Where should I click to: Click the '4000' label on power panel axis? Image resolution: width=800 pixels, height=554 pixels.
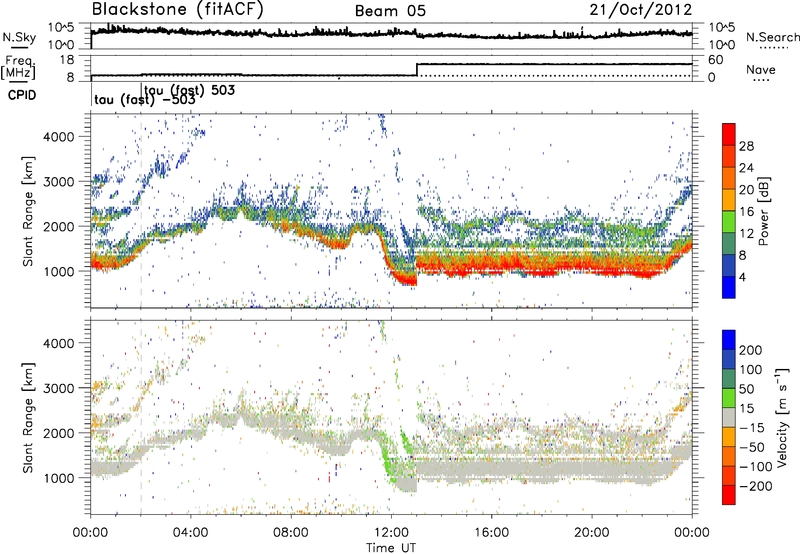(58, 137)
